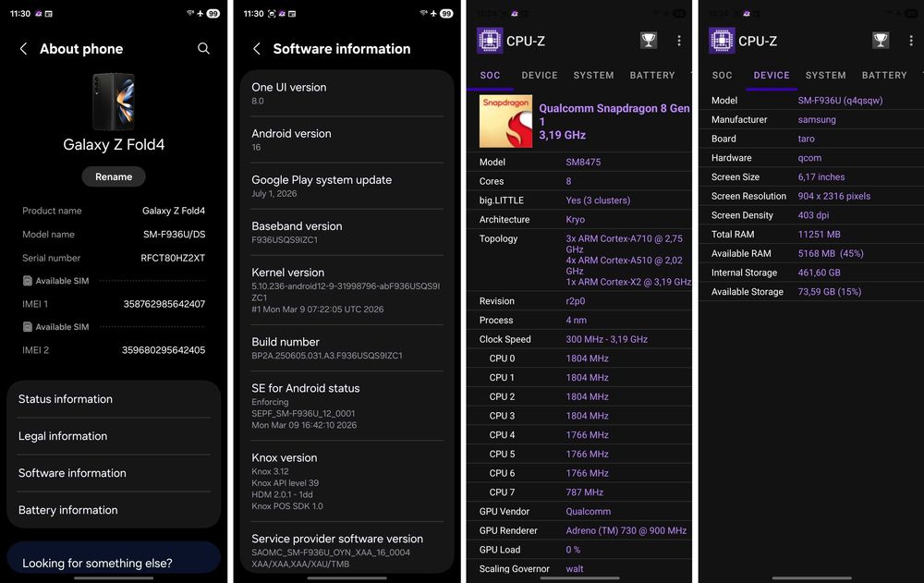Image resolution: width=924 pixels, height=583 pixels.
Task: Tap airplane mode icon in About phone status bar
Action: pyautogui.click(x=200, y=14)
